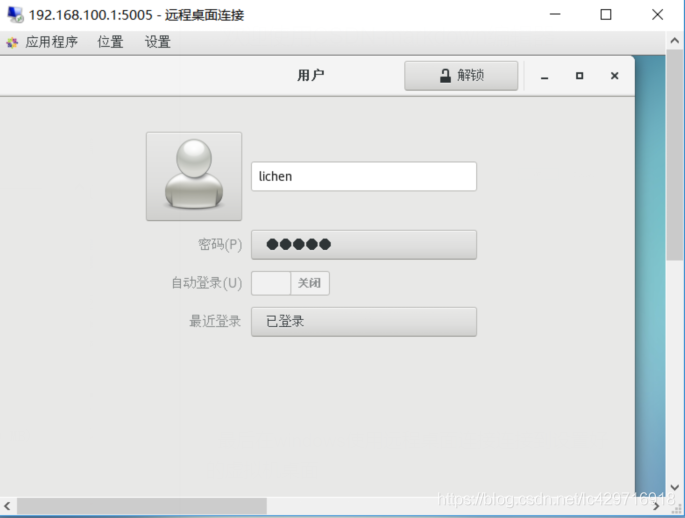Open the 设置 menu
Viewport: 685px width, 518px height.
pos(157,42)
